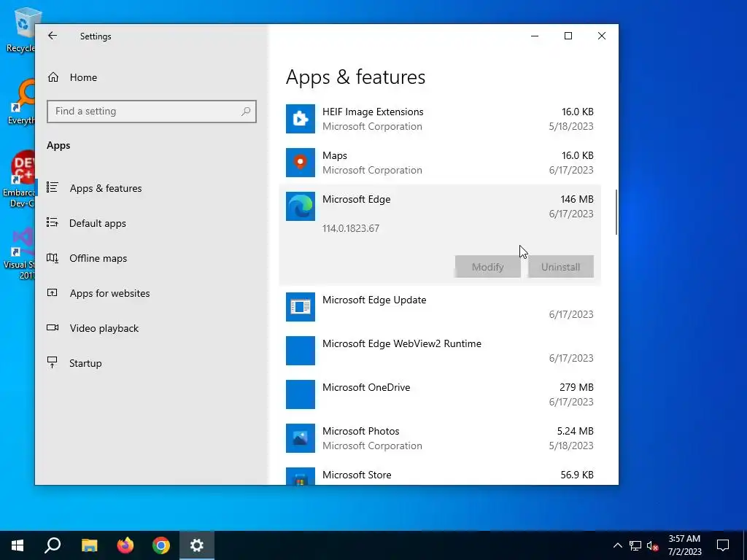Viewport: 747px width, 560px height.
Task: Open the notification center icon
Action: pos(723,545)
